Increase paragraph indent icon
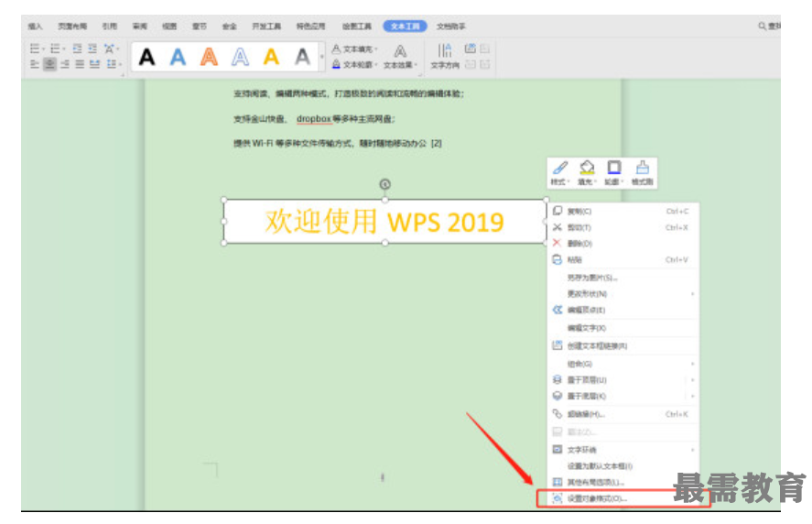 tap(92, 49)
